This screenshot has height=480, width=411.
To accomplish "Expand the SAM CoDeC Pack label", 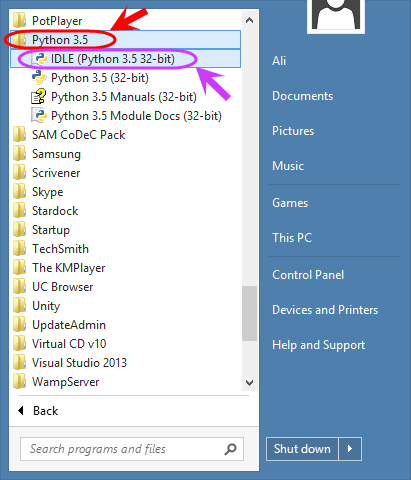I will point(79,135).
